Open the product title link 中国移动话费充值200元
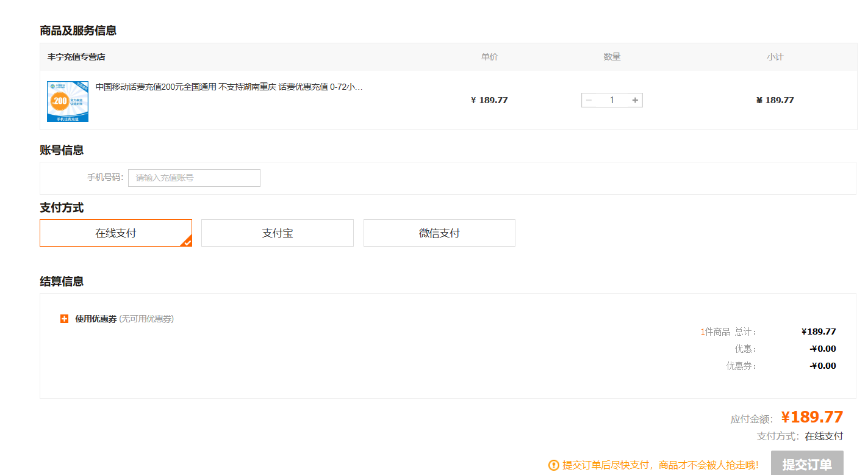Image resolution: width=868 pixels, height=475 pixels. point(229,87)
